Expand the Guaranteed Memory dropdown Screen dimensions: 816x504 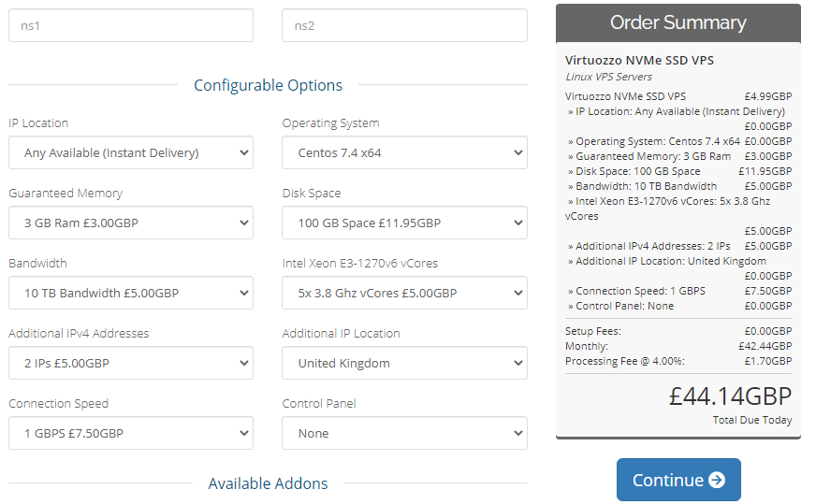[x=131, y=223]
